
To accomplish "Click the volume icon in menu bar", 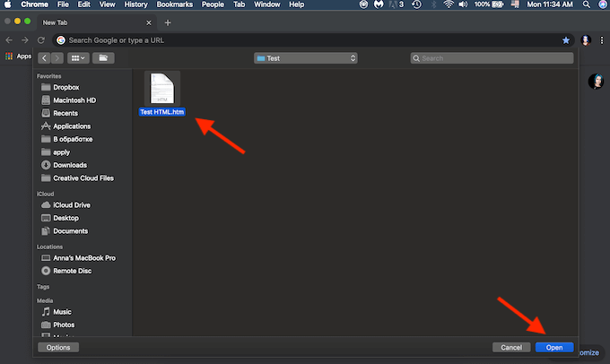I will (x=463, y=4).
